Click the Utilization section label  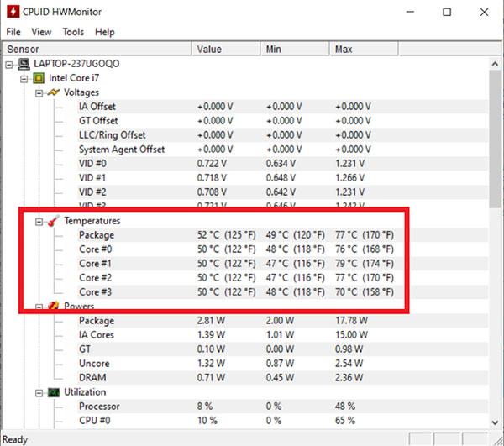(x=85, y=392)
